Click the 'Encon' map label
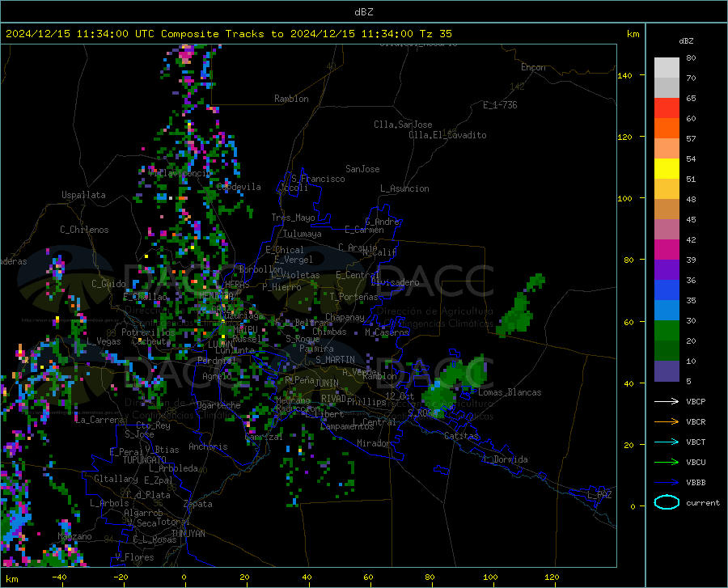This screenshot has height=588, width=728. pyautogui.click(x=533, y=67)
